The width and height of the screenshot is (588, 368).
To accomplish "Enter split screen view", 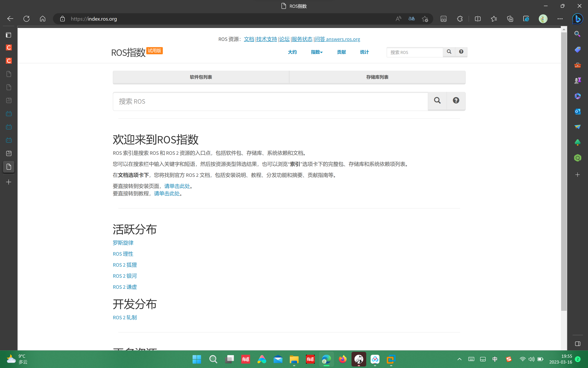I will coord(478,19).
